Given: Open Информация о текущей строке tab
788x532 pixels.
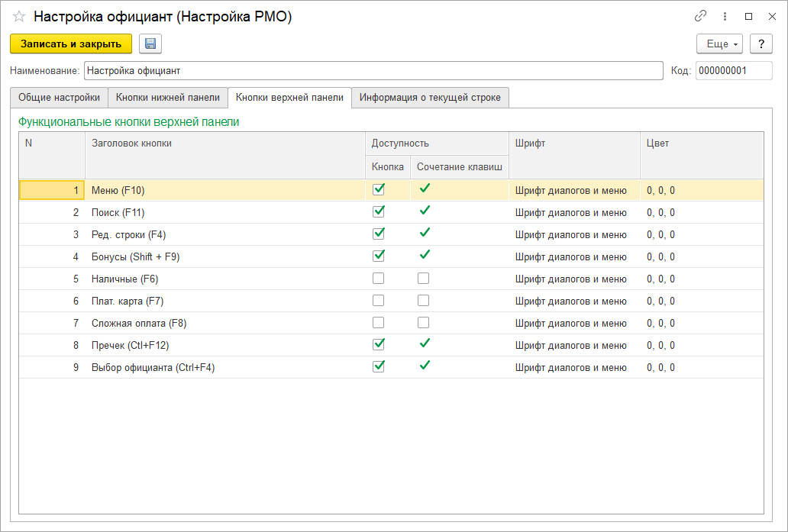Looking at the screenshot, I should (x=430, y=98).
